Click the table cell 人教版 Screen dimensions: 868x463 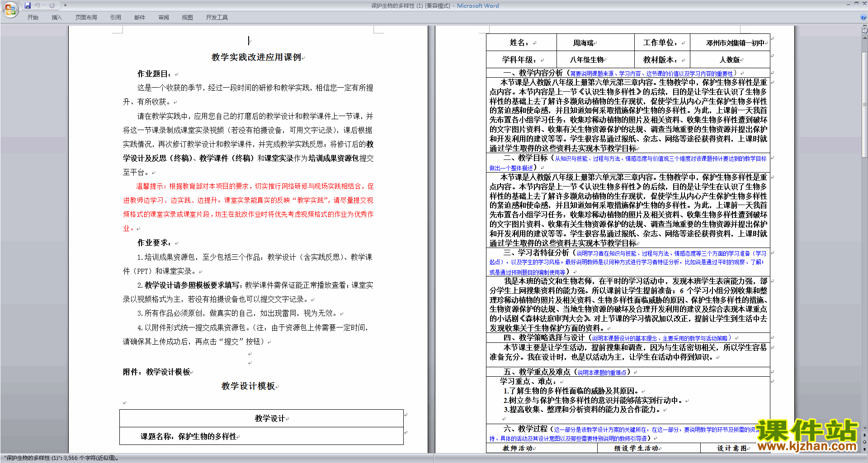730,60
